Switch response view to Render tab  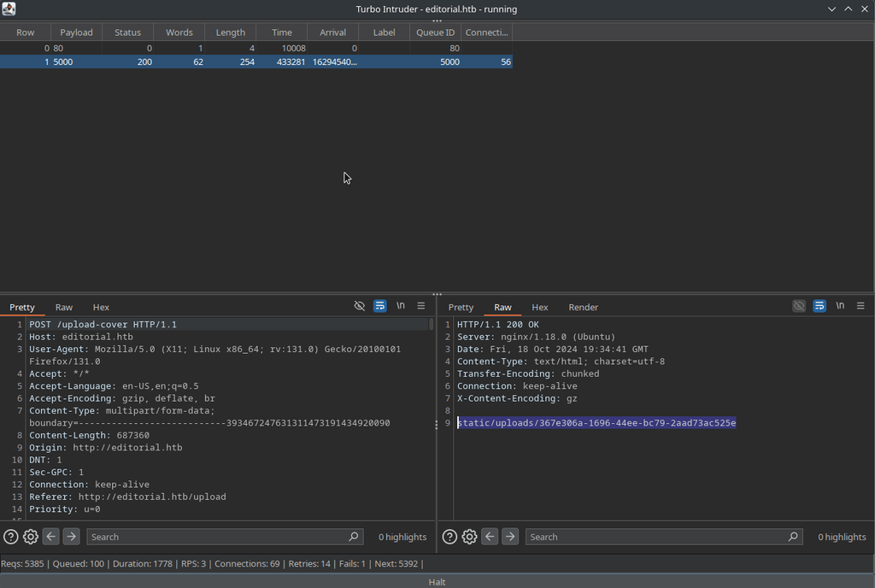[584, 307]
